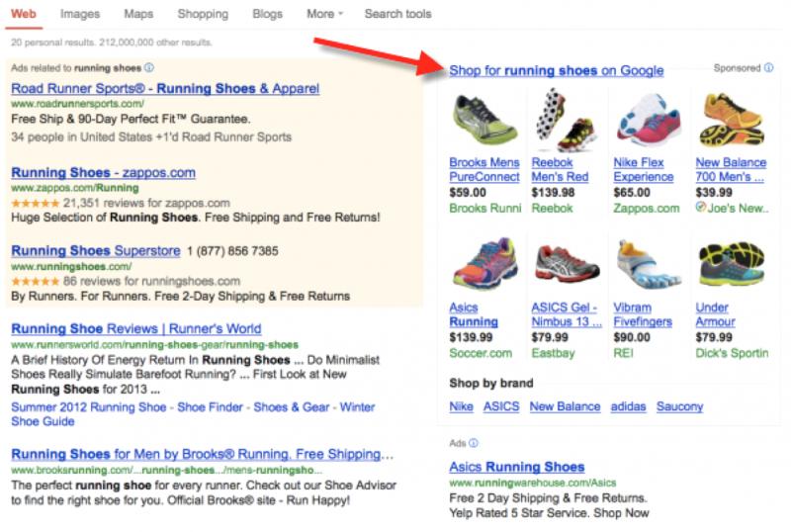
Task: Open Brooks Running Shoes for Men result
Action: coord(202,454)
